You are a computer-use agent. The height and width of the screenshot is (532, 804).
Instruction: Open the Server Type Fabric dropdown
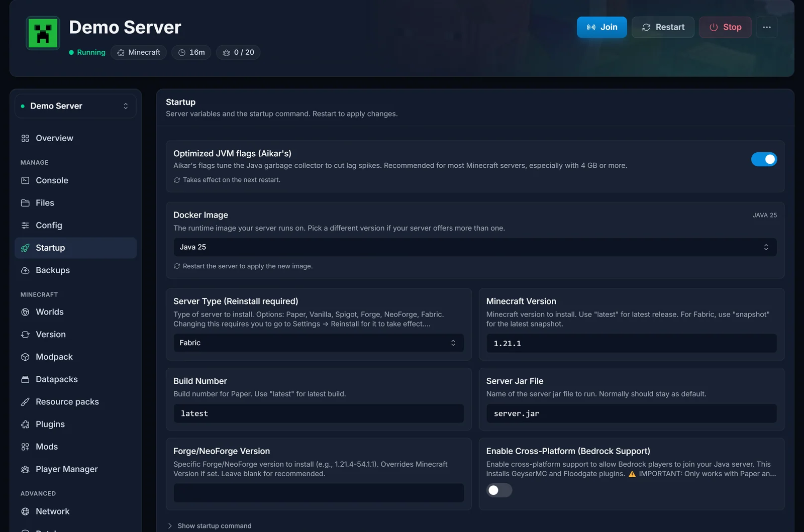tap(319, 343)
